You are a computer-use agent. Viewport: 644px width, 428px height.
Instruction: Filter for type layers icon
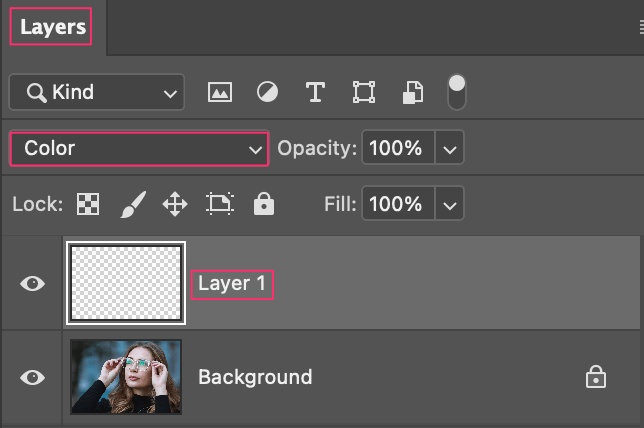tap(315, 92)
